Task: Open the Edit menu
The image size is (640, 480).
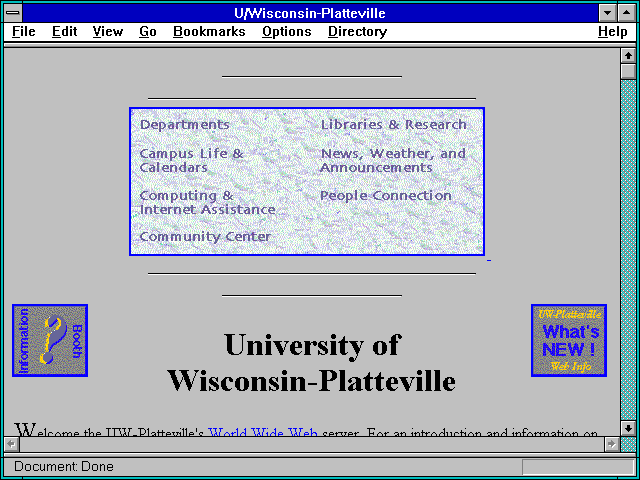Action: click(x=64, y=32)
